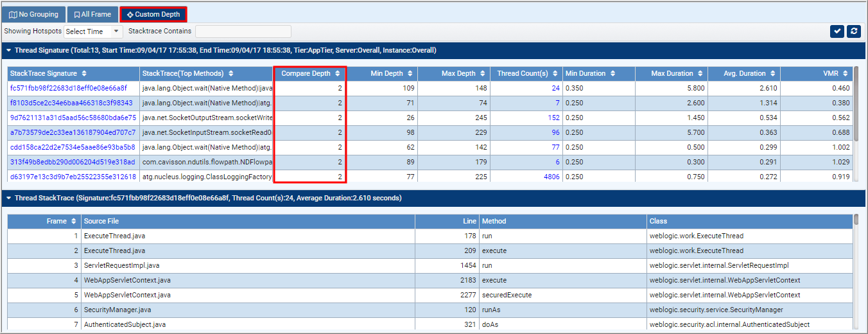Click VMR value 1.029
The width and height of the screenshot is (868, 334).
pos(840,162)
